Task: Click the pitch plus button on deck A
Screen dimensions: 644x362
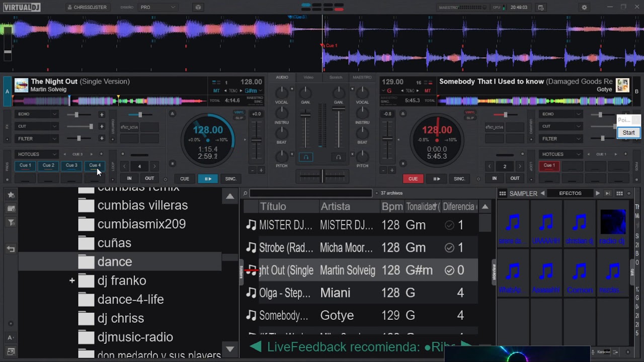Action: (x=261, y=170)
